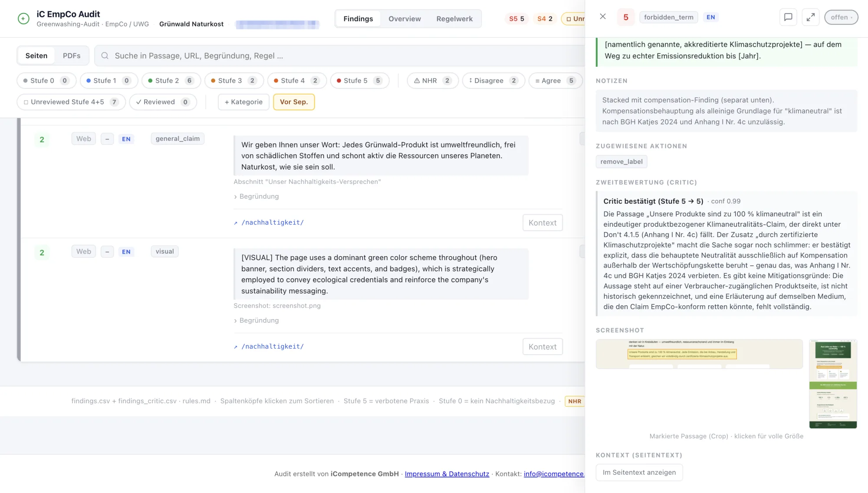
Task: Open /nachhaltigkeit/ link of visual finding
Action: click(x=273, y=346)
